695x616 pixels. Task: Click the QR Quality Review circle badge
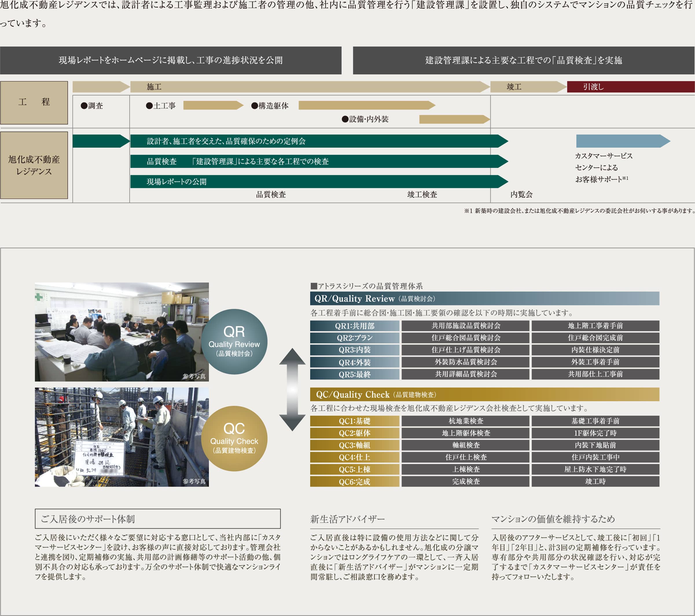[x=234, y=342]
